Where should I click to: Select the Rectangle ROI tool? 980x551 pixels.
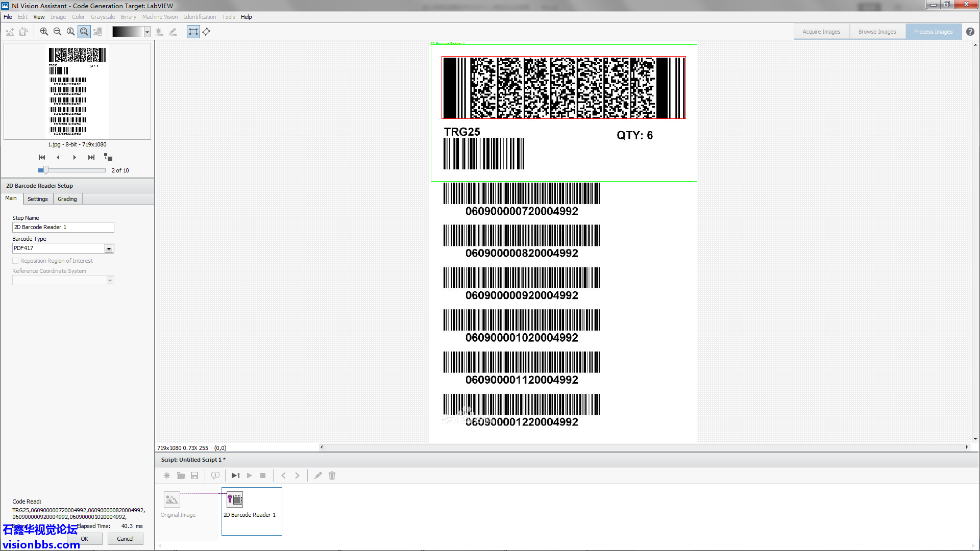tap(193, 32)
